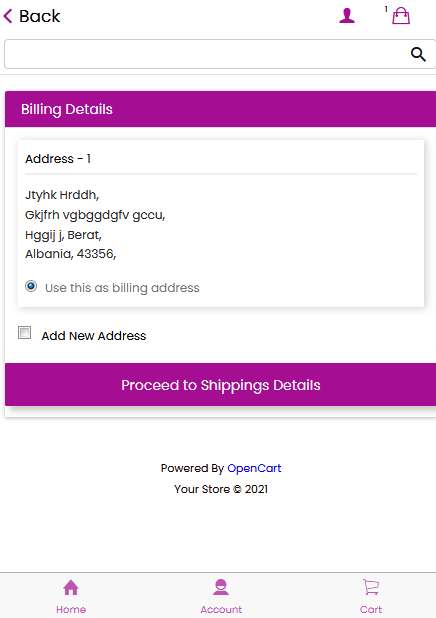
Task: Click the Back text in header
Action: [x=40, y=16]
